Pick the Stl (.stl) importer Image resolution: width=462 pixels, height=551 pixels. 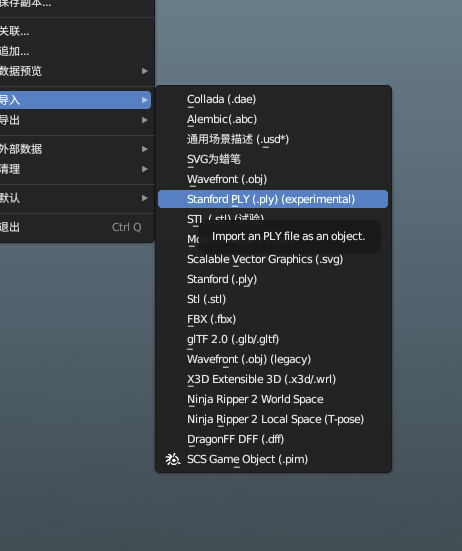(273, 299)
